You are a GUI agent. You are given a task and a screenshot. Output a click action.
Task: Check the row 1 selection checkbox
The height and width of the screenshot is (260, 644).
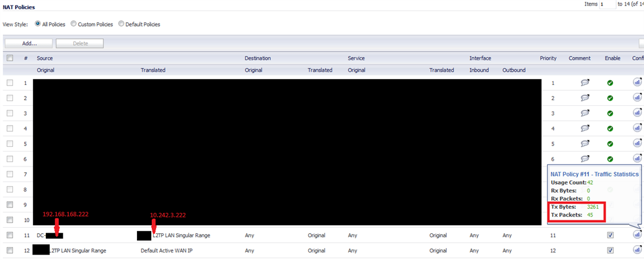10,83
